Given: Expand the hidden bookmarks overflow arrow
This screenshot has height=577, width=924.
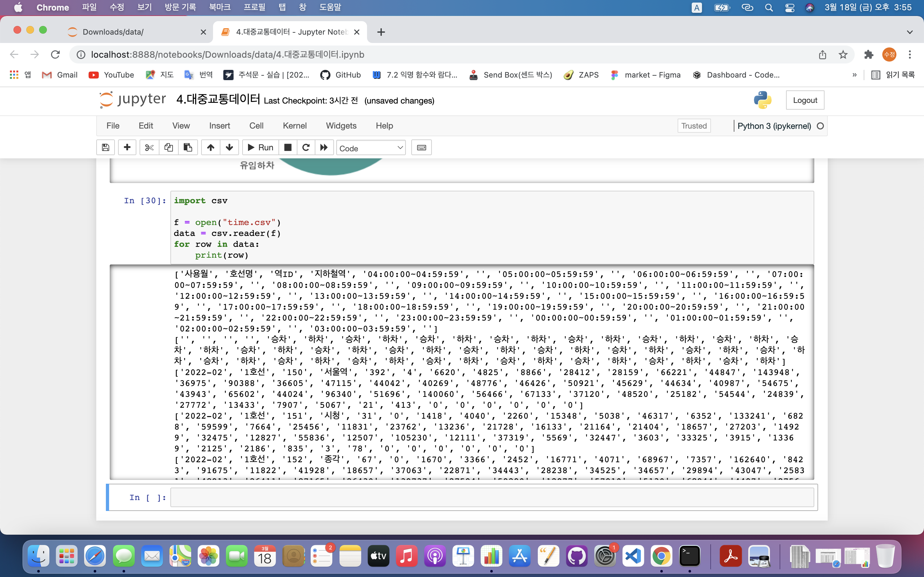Looking at the screenshot, I should [x=854, y=75].
